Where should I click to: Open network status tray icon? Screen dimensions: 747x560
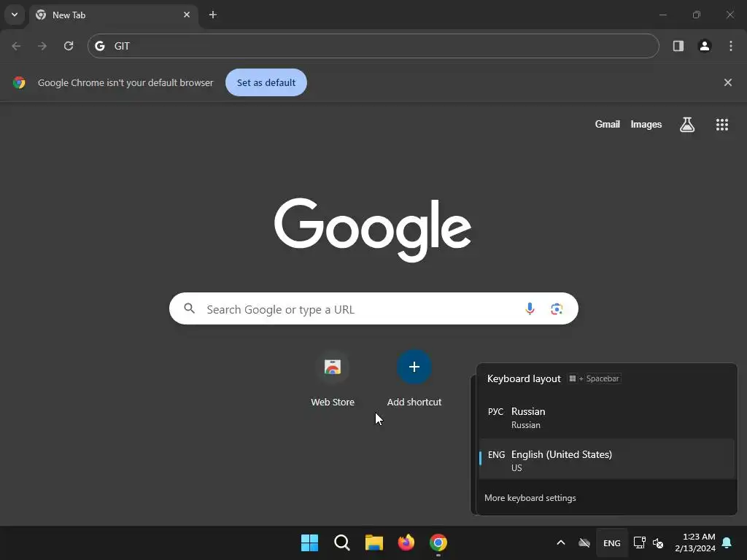[639, 542]
